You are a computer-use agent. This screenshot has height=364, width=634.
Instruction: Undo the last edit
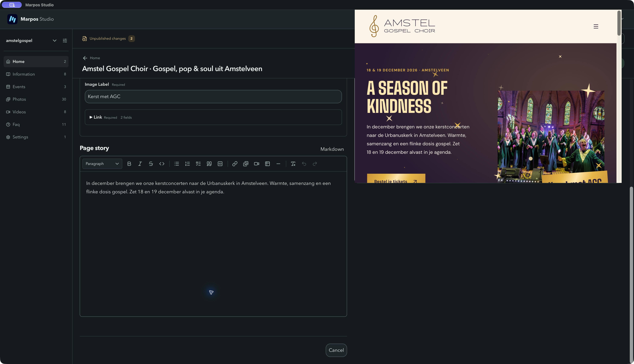pyautogui.click(x=304, y=164)
